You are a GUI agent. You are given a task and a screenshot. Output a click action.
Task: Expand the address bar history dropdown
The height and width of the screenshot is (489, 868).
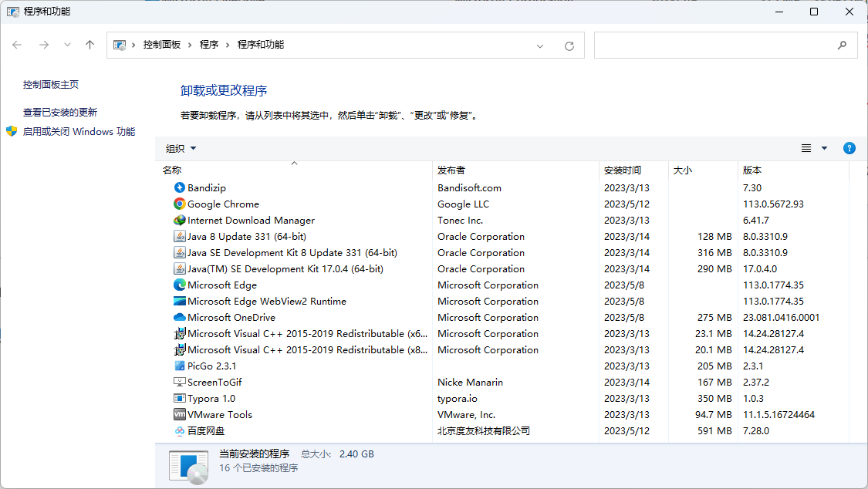pyautogui.click(x=540, y=46)
